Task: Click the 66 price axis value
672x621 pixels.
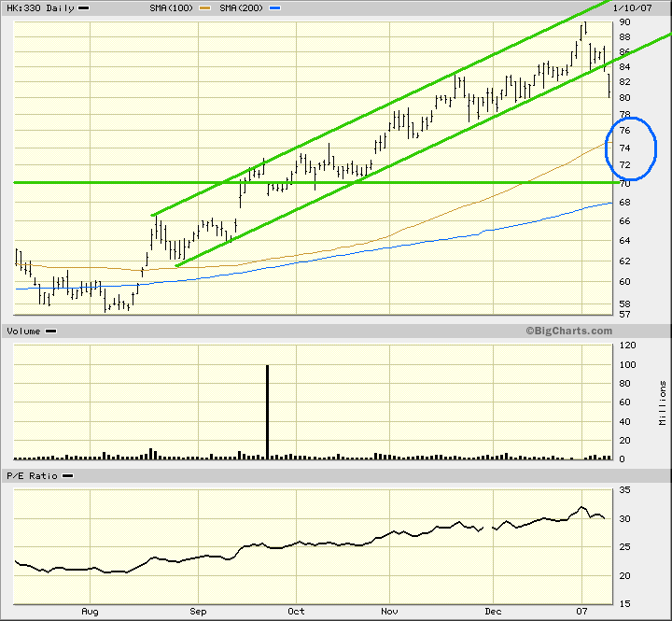Action: click(624, 221)
